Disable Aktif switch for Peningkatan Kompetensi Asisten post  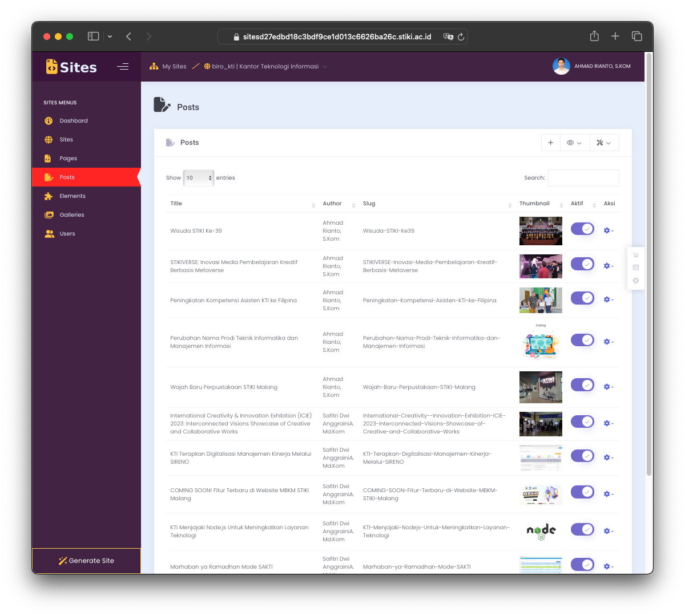coord(582,298)
